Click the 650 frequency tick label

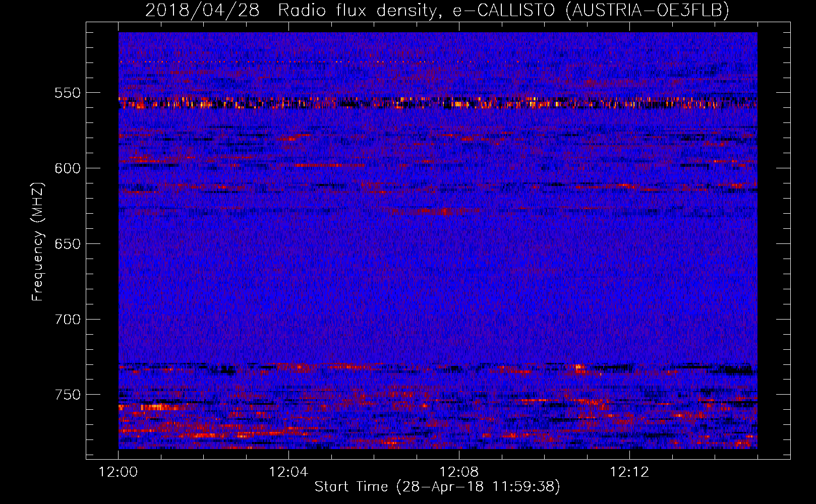68,244
